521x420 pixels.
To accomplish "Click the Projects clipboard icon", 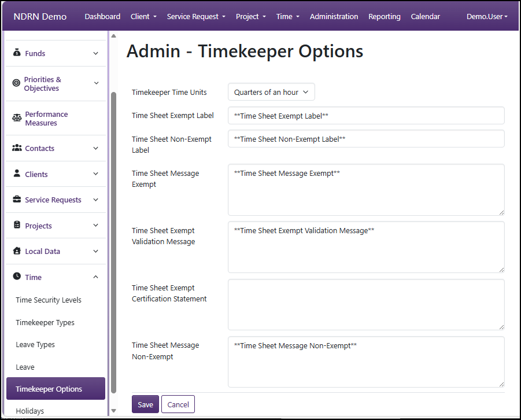I will pos(17,225).
